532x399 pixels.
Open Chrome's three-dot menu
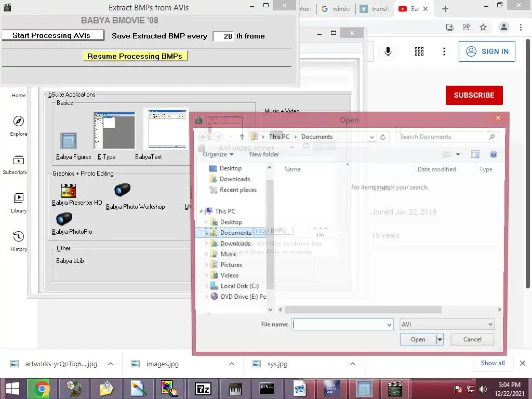521,27
